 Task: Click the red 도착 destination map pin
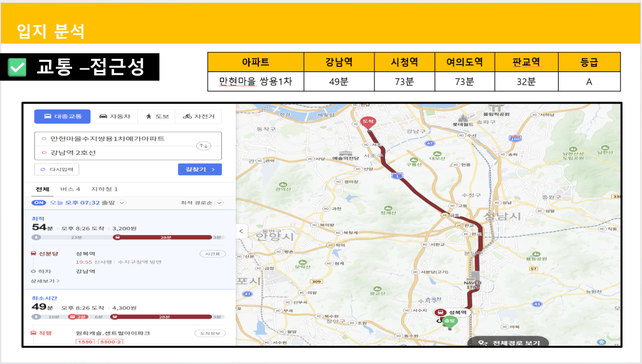point(368,122)
